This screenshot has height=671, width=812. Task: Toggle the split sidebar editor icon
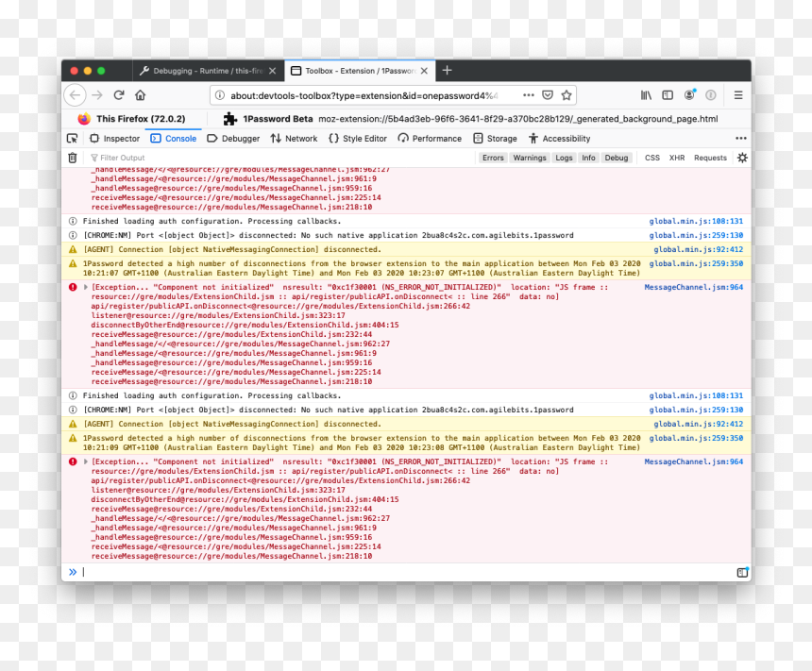[743, 572]
